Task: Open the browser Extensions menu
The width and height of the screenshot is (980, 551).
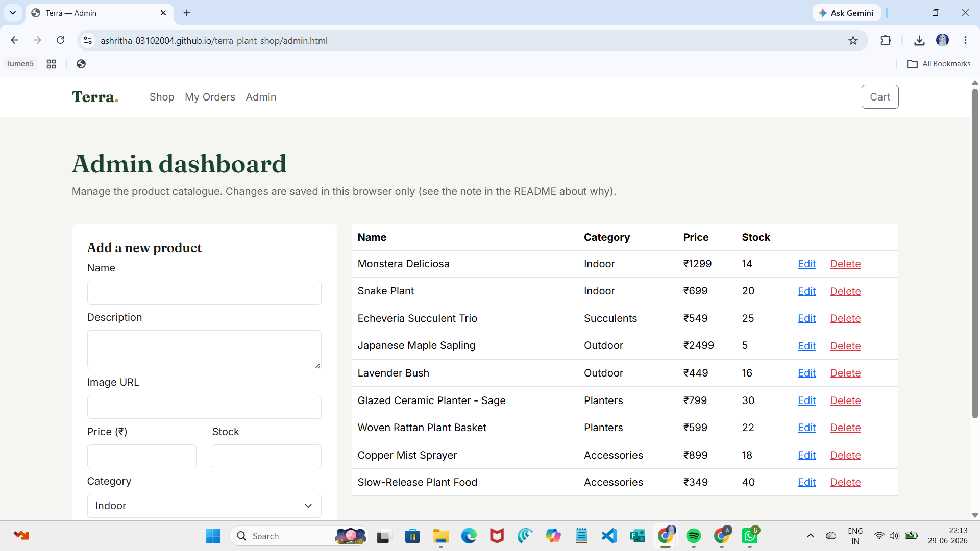Action: 886,40
